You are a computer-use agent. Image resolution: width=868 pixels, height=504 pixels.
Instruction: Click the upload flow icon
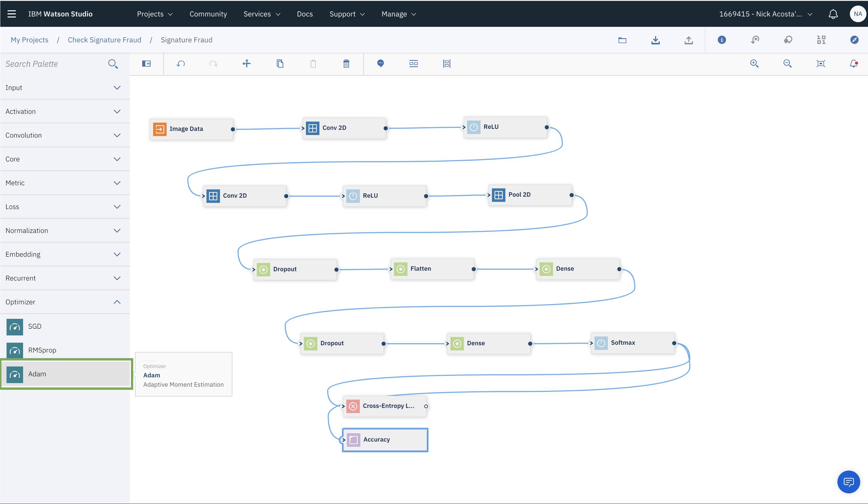coord(688,40)
